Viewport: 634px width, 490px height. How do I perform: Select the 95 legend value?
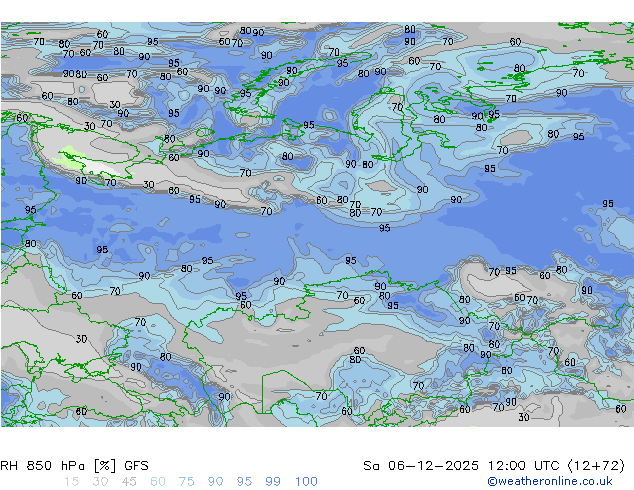tap(244, 482)
